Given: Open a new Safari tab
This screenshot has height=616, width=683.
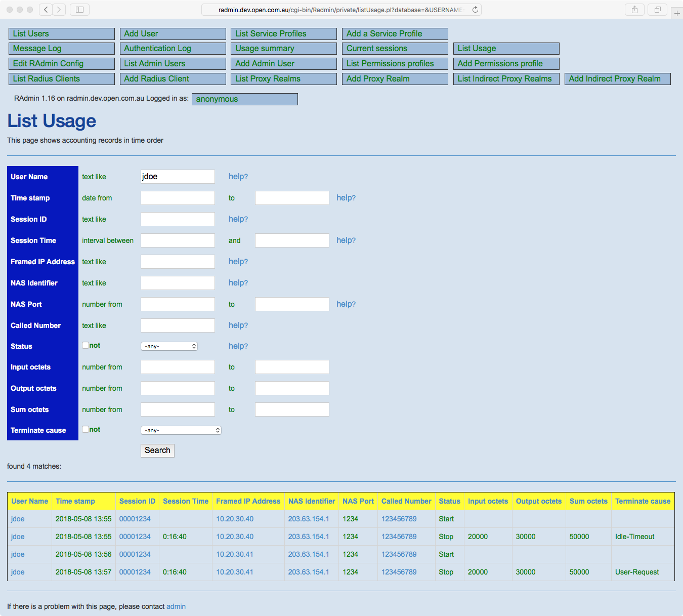Looking at the screenshot, I should point(677,13).
